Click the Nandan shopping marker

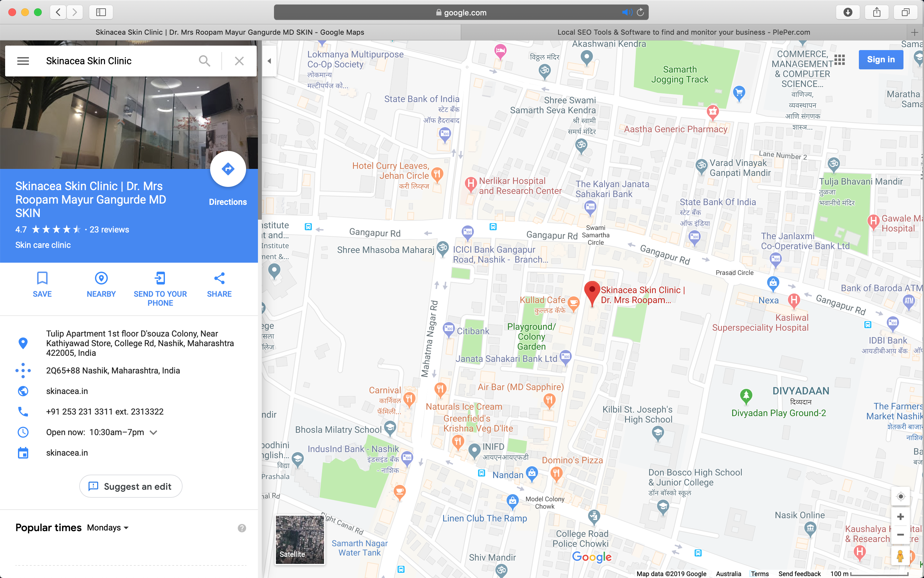[x=532, y=473]
